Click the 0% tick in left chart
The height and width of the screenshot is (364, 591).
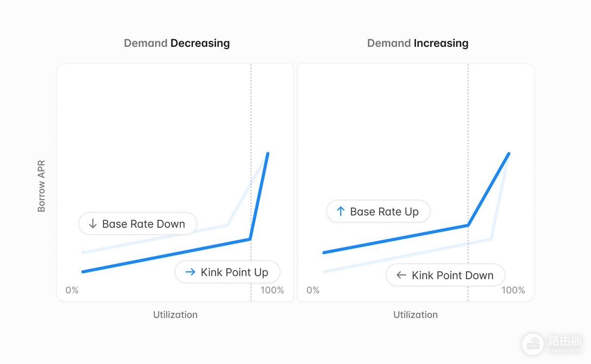[72, 290]
